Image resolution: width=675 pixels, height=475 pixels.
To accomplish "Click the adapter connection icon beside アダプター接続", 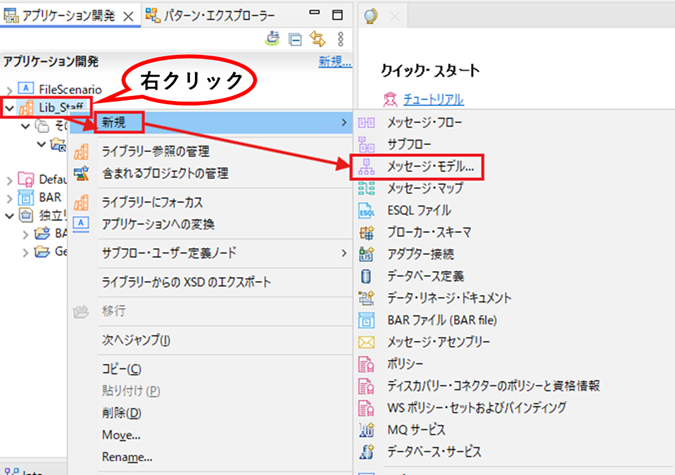I will coord(366,254).
